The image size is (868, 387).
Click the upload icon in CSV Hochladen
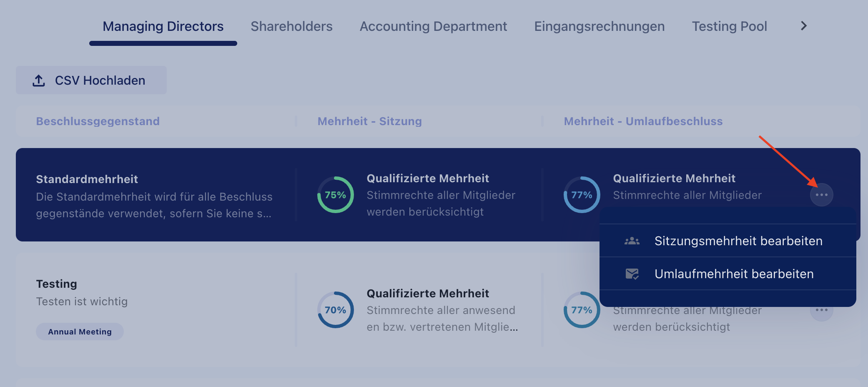pyautogui.click(x=39, y=80)
